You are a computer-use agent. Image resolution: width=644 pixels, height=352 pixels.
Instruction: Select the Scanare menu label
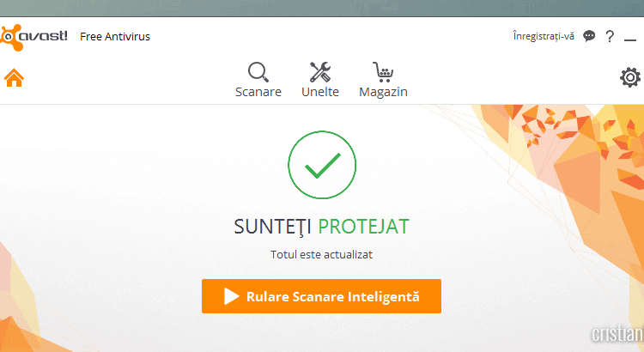(x=258, y=92)
